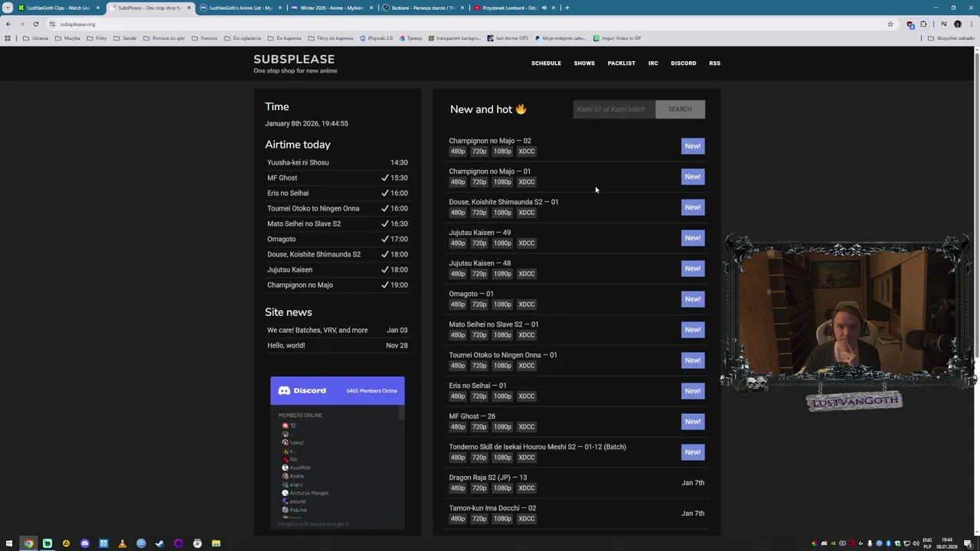Switch to Winter 2026 Anime tab
Screen dimensions: 980x551
[x=332, y=8]
